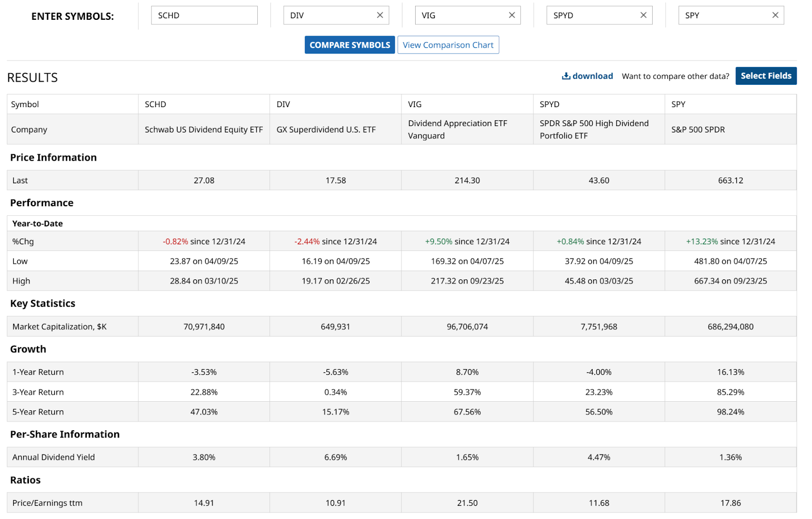
Task: Click VIG in the Symbol row
Action: (x=415, y=104)
